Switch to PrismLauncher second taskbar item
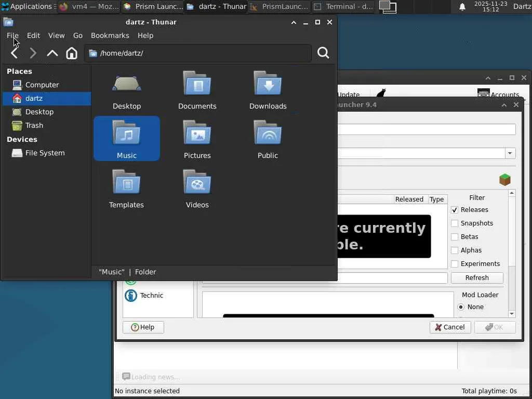The width and height of the screenshot is (532, 399). (280, 6)
